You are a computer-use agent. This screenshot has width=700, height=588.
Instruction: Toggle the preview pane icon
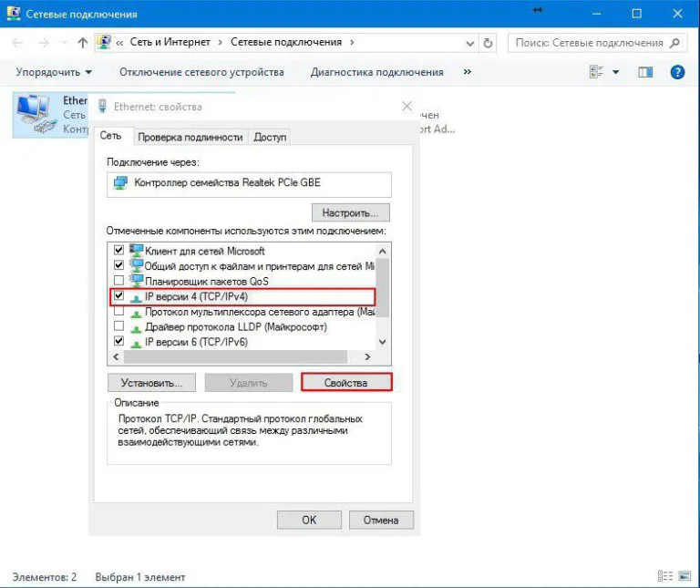click(x=645, y=72)
